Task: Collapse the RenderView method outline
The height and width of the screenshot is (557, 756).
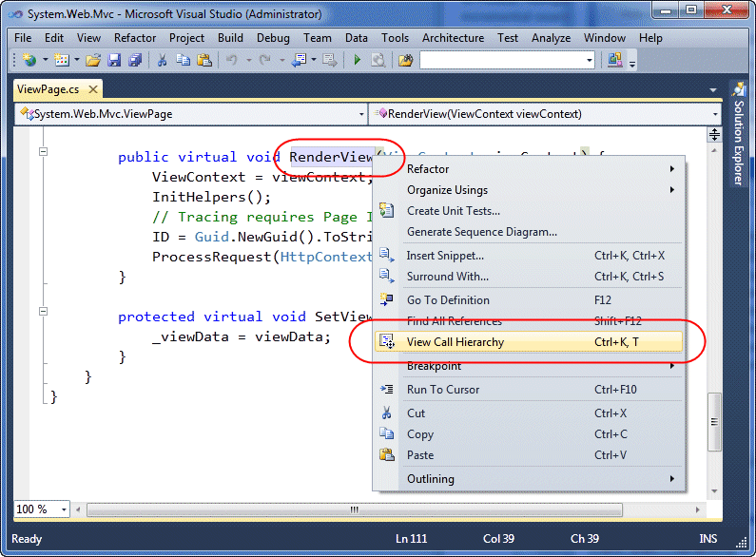Action: (x=43, y=151)
